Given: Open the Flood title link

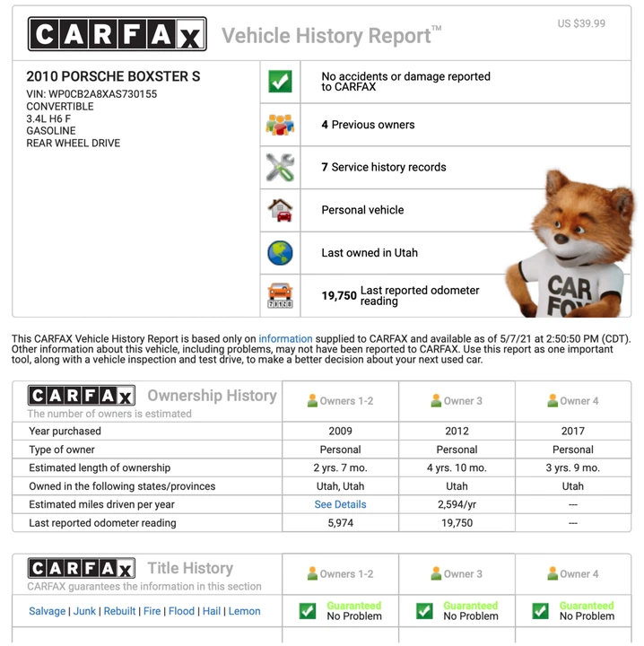Looking at the screenshot, I should coord(181,611).
